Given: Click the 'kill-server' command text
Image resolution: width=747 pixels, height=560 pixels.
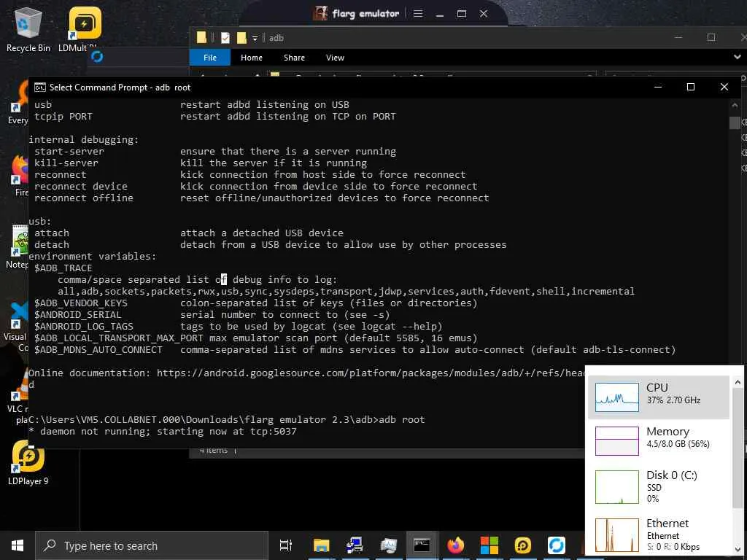Looking at the screenshot, I should tap(66, 163).
